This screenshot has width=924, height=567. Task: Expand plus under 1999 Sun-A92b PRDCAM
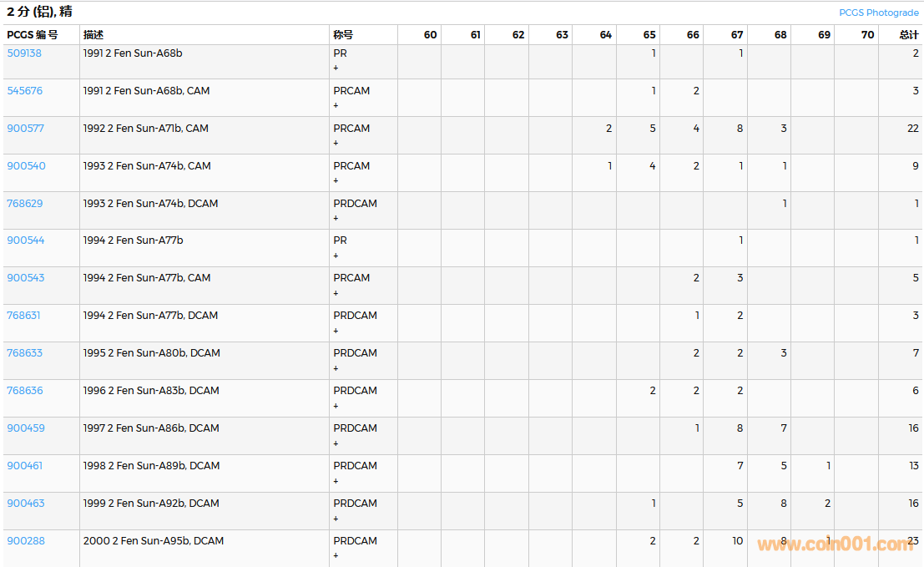pos(336,519)
